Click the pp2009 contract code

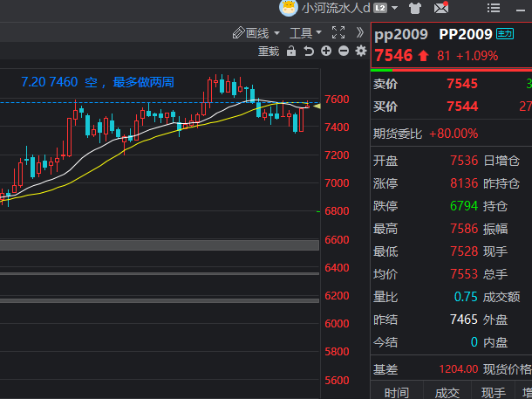pos(400,35)
